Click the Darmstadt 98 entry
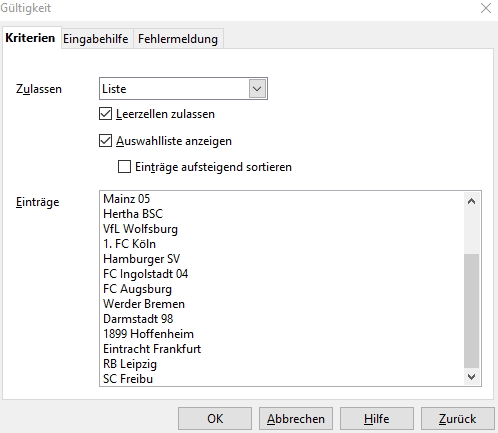The height and width of the screenshot is (433, 498). pyautogui.click(x=138, y=319)
